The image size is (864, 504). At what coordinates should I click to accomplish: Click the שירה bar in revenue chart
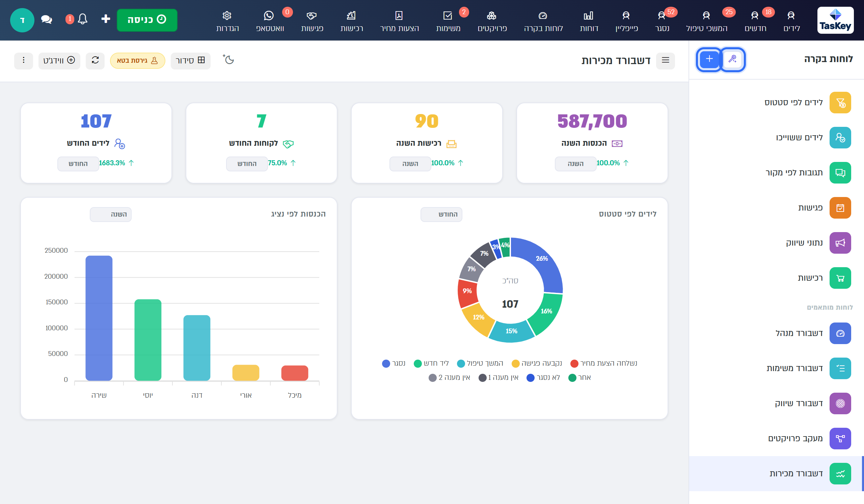click(99, 318)
